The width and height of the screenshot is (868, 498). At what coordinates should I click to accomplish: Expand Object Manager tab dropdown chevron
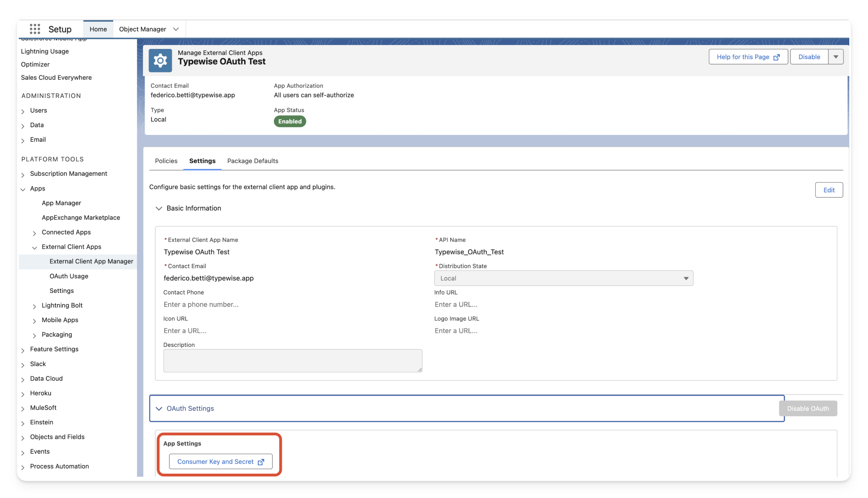176,29
